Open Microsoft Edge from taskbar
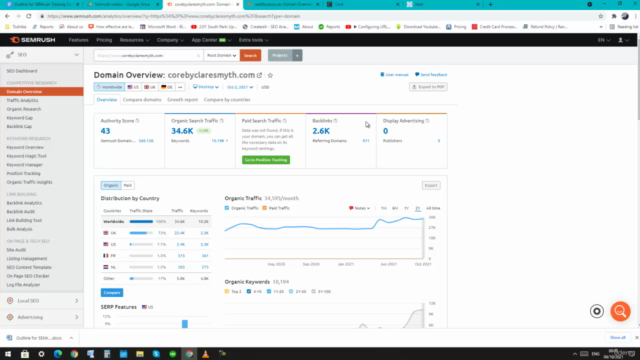Screen dimensions: 640x360 (58, 354)
